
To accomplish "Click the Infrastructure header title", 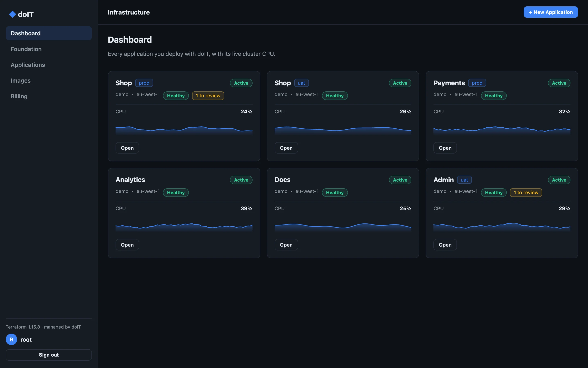I will [x=129, y=12].
